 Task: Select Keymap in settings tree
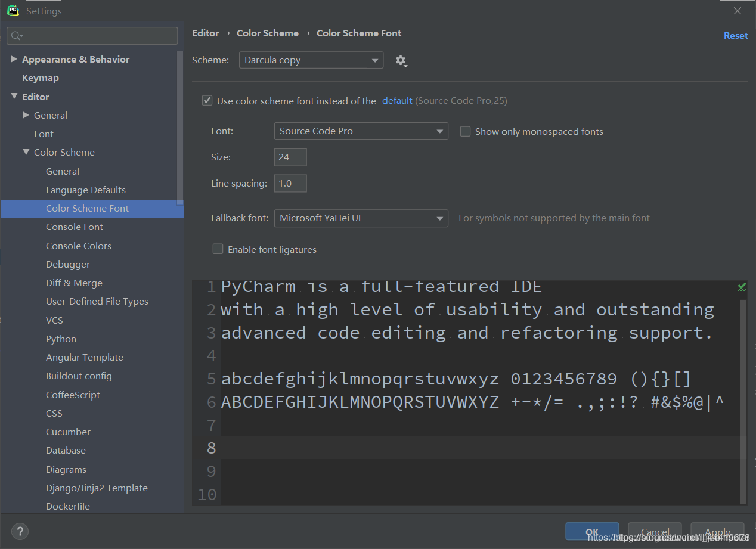point(41,78)
